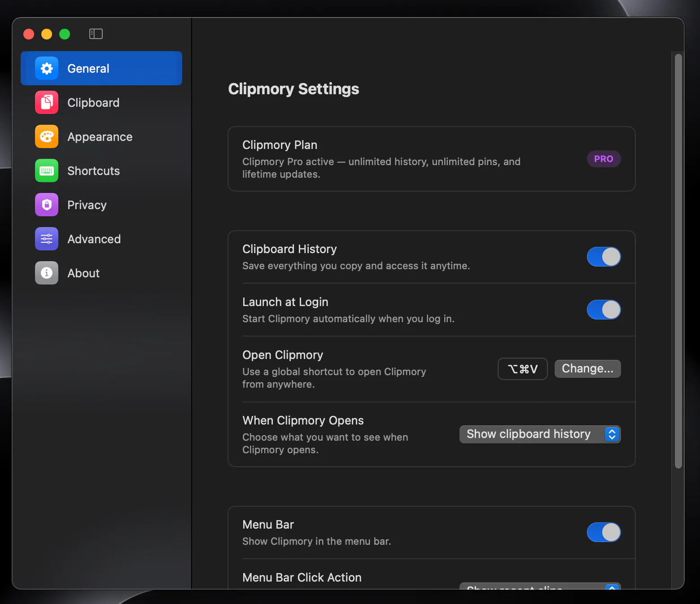Click the PRO plan badge
The width and height of the screenshot is (700, 604).
[x=604, y=159]
